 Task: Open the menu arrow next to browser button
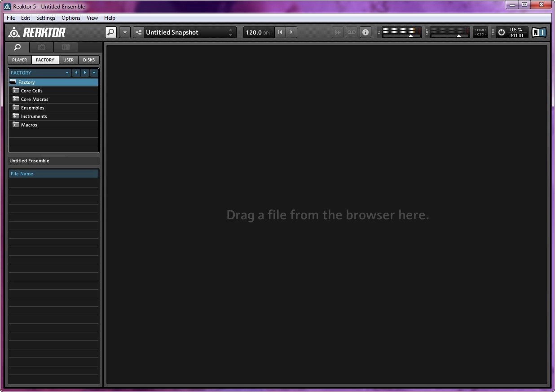click(125, 32)
